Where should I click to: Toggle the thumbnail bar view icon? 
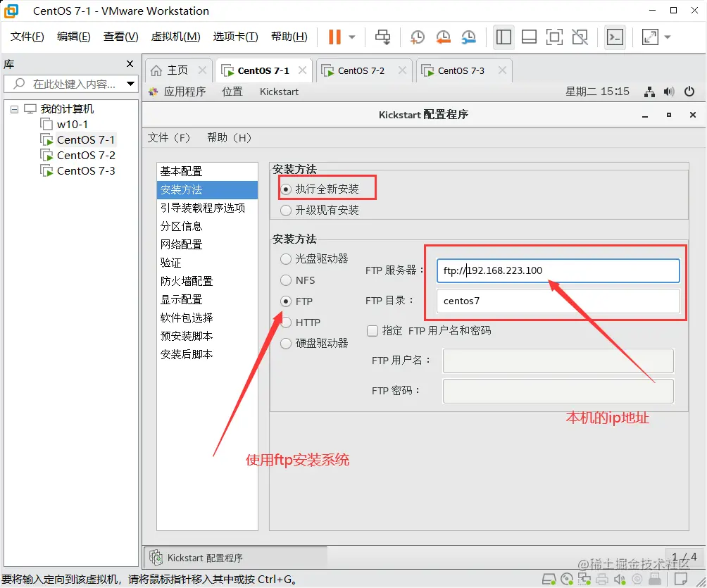tap(529, 37)
